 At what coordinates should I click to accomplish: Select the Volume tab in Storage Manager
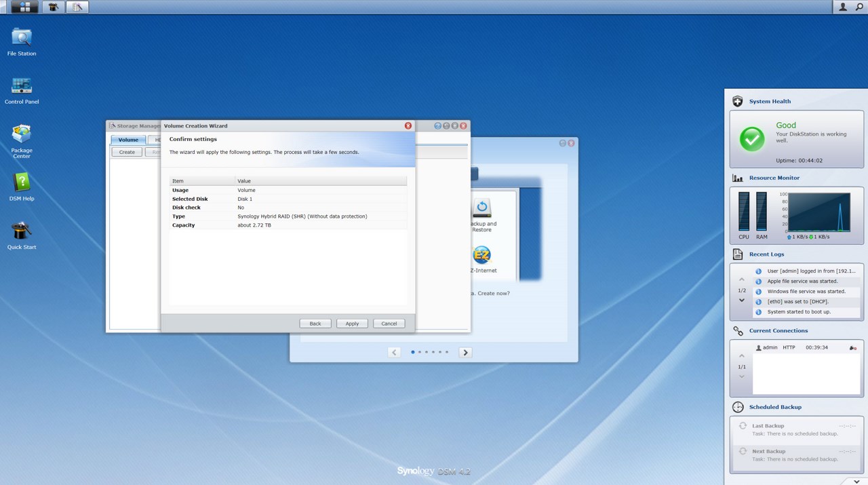pyautogui.click(x=128, y=140)
